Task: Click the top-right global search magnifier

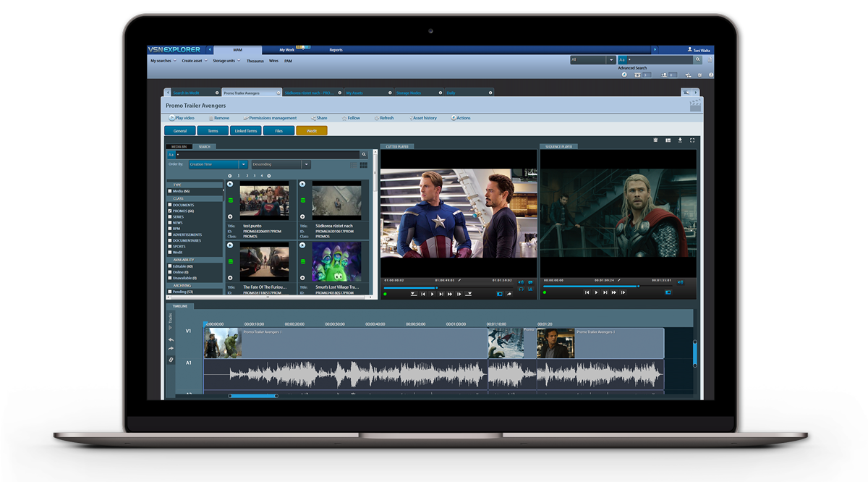Action: point(697,59)
